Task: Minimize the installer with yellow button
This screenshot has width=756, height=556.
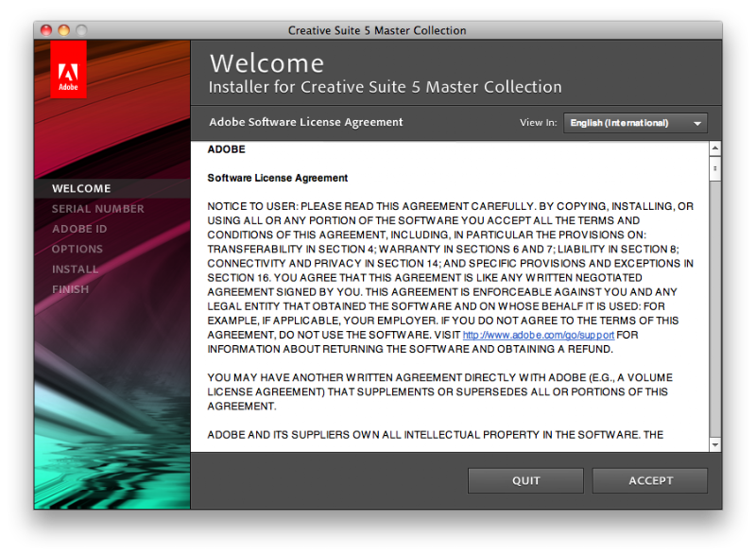Action: click(63, 30)
